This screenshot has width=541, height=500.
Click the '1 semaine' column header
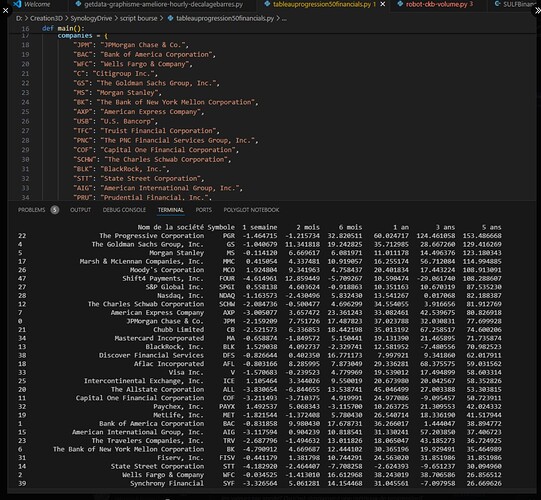[260, 227]
